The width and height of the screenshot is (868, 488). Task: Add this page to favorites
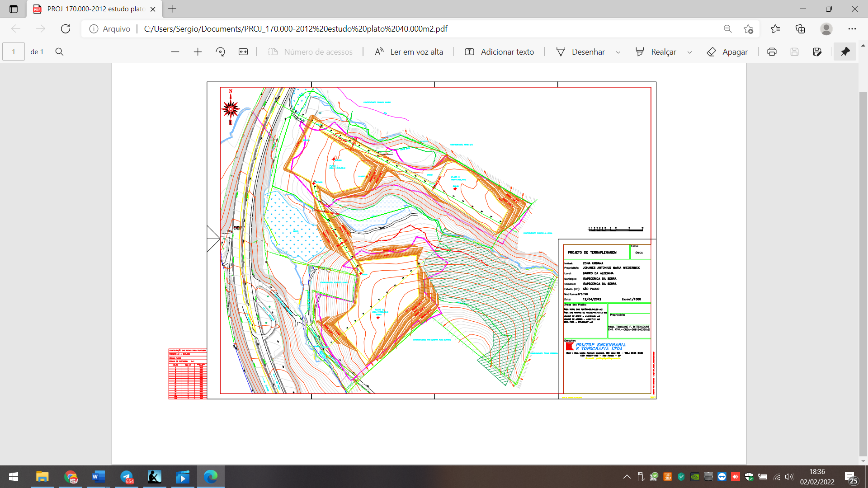point(748,29)
